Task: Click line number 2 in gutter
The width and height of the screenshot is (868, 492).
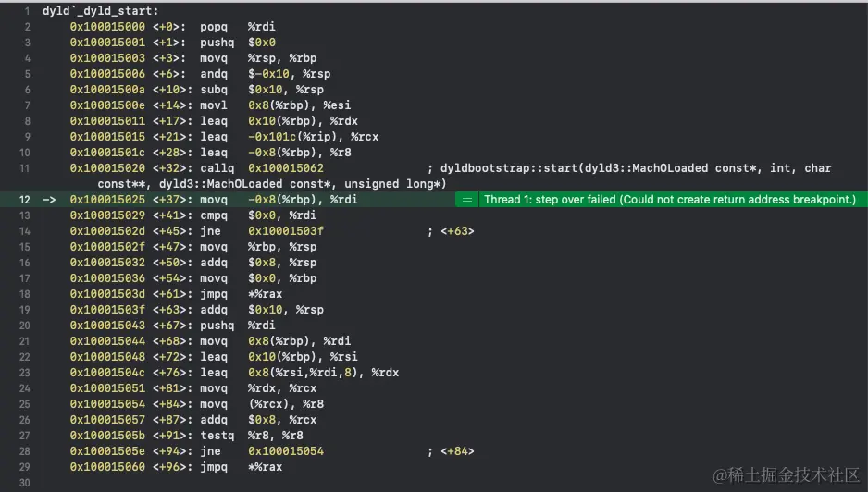Action: pyautogui.click(x=27, y=27)
